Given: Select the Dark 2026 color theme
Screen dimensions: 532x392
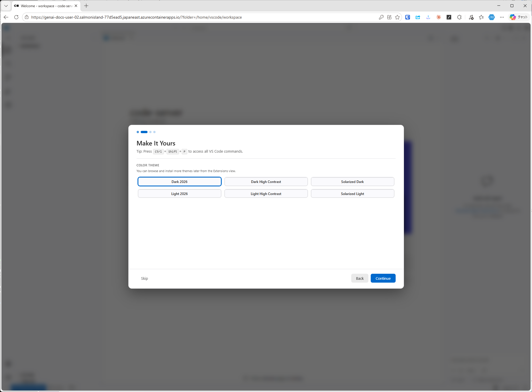Looking at the screenshot, I should (179, 182).
